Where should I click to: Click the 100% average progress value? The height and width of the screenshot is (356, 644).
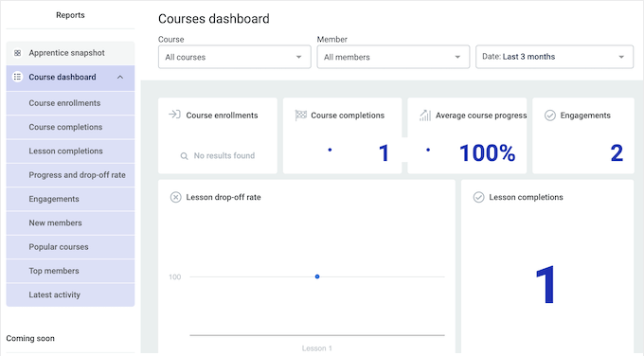487,153
